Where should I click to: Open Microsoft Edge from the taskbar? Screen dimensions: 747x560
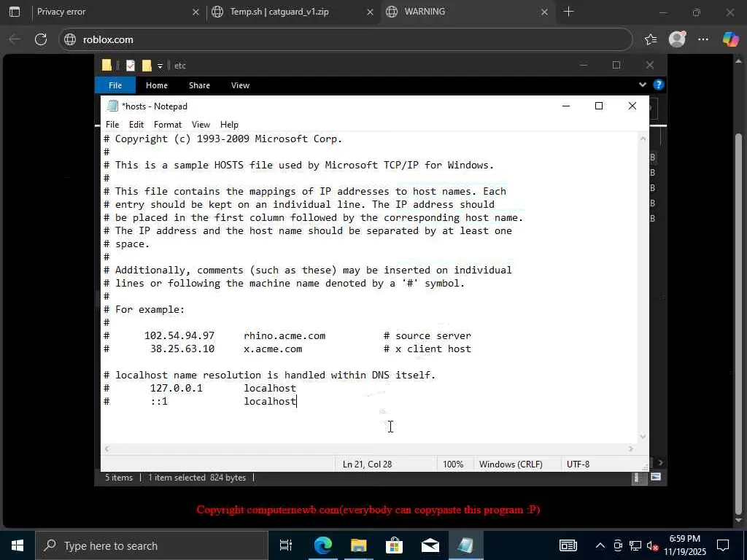(322, 545)
